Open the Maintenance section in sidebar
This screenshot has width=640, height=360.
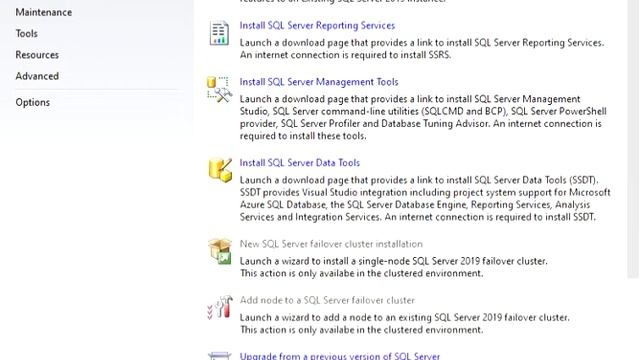(44, 12)
